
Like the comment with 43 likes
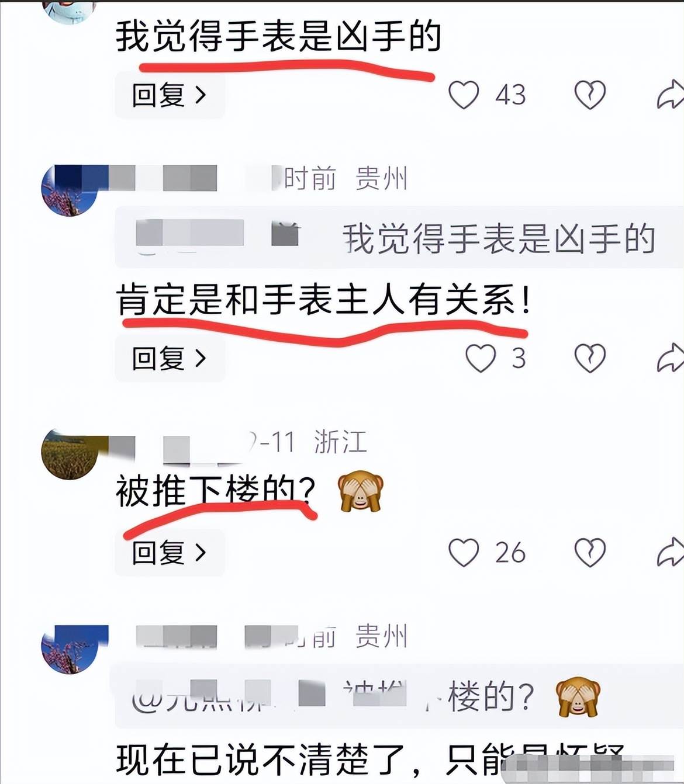click(x=464, y=95)
